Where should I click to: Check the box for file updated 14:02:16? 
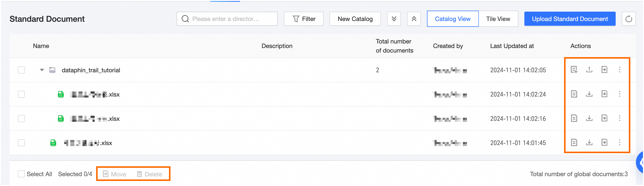click(x=21, y=119)
